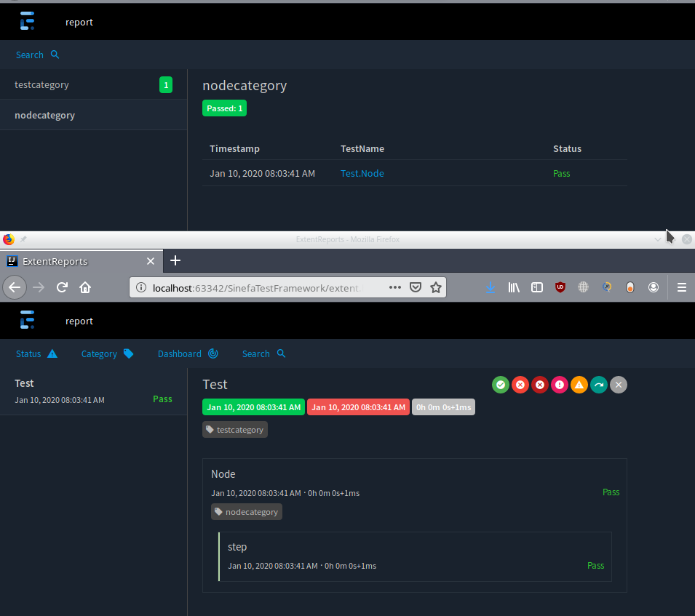The width and height of the screenshot is (695, 616).
Task: Open the Firefox library icon
Action: coord(514,287)
